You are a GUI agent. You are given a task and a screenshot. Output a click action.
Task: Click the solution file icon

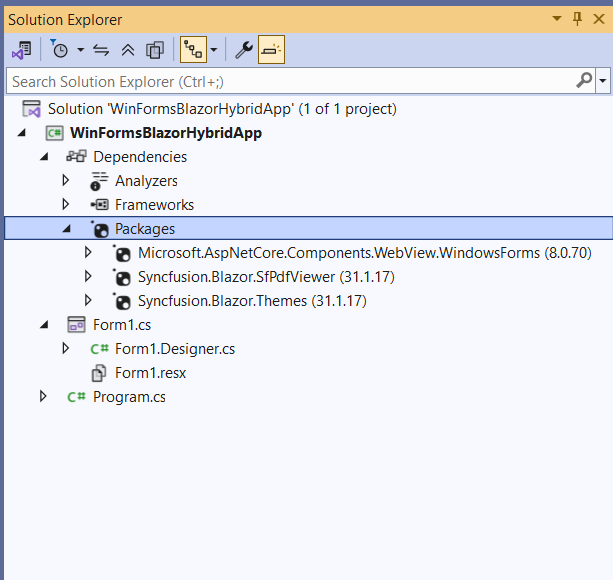[31, 109]
